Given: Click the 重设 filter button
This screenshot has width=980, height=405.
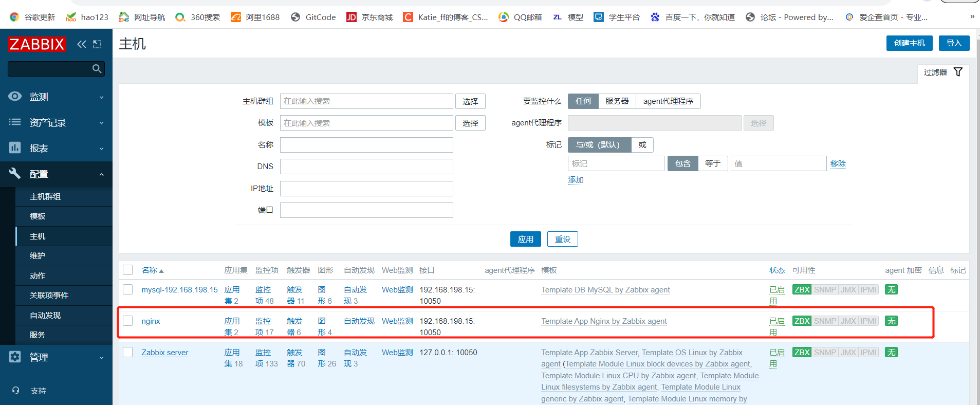Looking at the screenshot, I should point(563,239).
